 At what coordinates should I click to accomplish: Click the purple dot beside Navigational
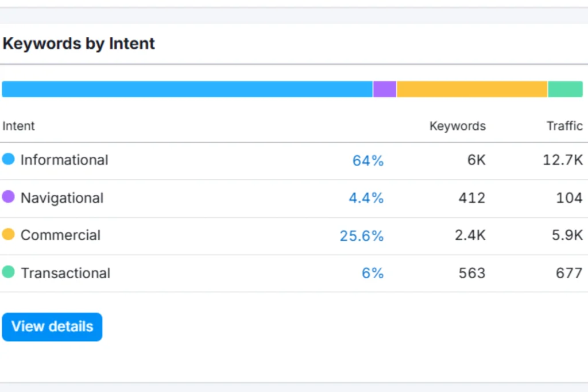tap(8, 197)
